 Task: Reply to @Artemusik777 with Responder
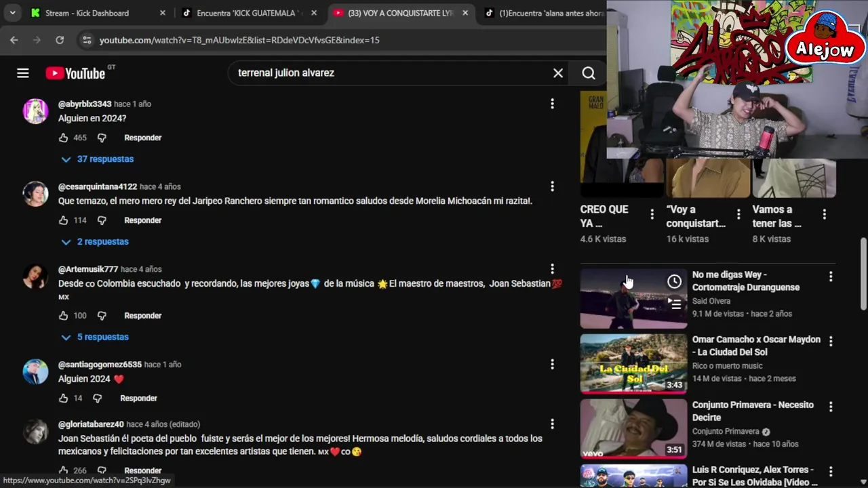tap(143, 316)
